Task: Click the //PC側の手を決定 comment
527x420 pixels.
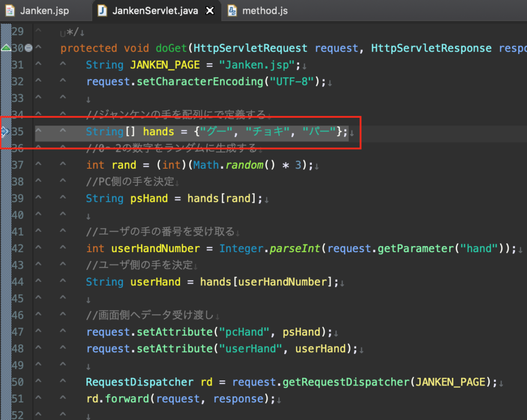Action: click(x=130, y=182)
